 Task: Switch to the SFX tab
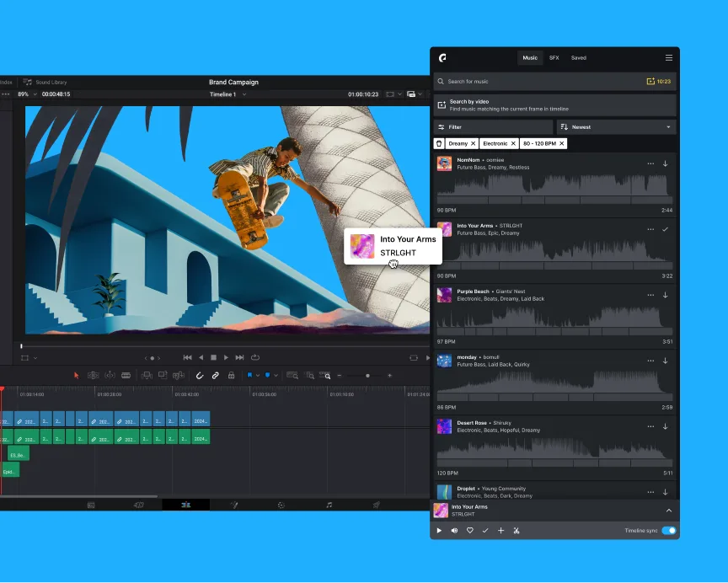(554, 57)
